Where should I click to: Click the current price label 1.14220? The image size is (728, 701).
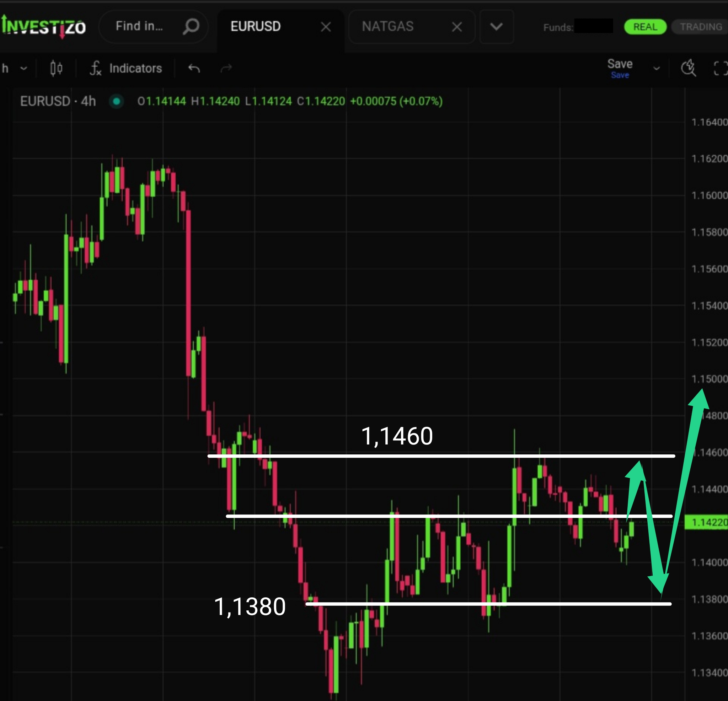(x=706, y=522)
